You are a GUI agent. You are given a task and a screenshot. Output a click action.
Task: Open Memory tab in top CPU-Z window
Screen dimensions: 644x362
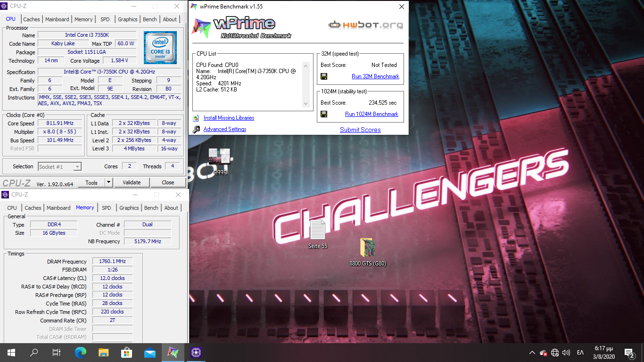tap(83, 19)
